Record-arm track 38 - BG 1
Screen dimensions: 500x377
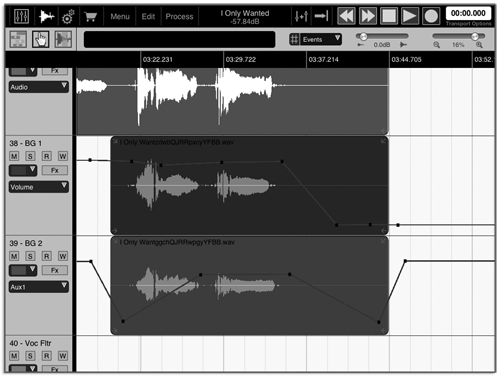[46, 156]
